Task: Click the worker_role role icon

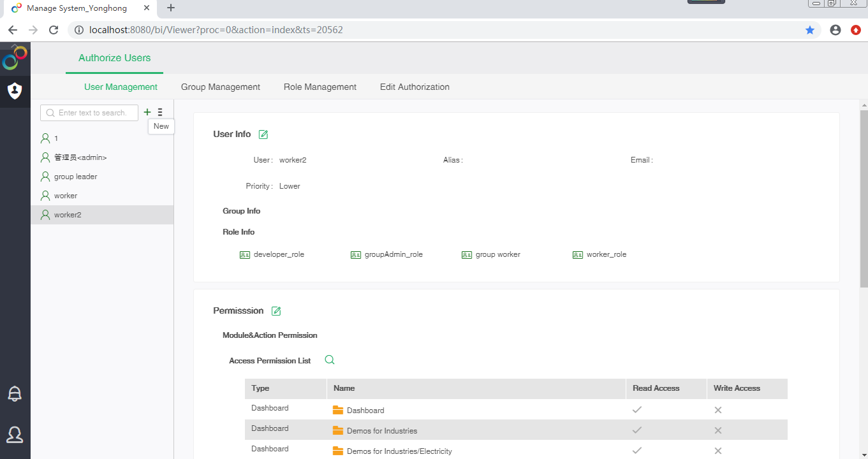Action: click(x=578, y=255)
